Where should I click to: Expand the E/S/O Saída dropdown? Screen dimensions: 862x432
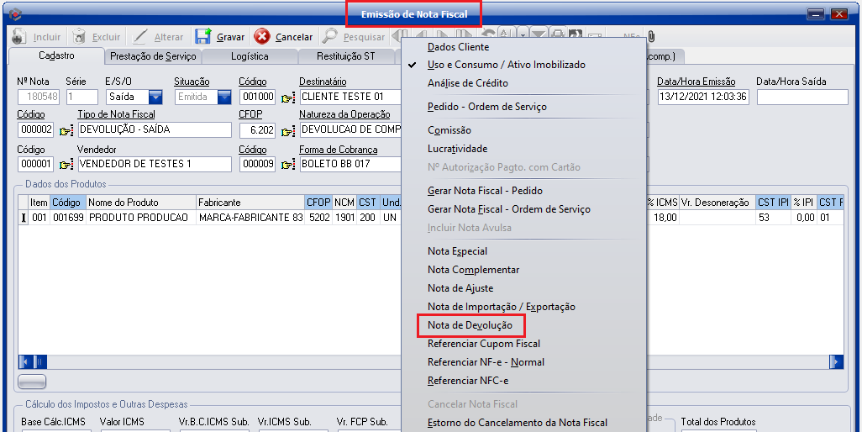pyautogui.click(x=156, y=97)
